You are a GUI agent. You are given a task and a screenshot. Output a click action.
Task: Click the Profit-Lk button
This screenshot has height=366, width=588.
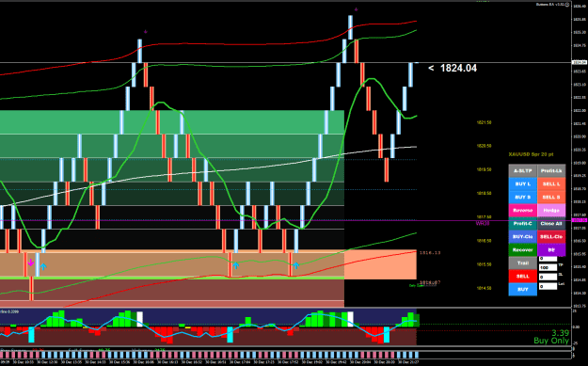click(x=551, y=171)
